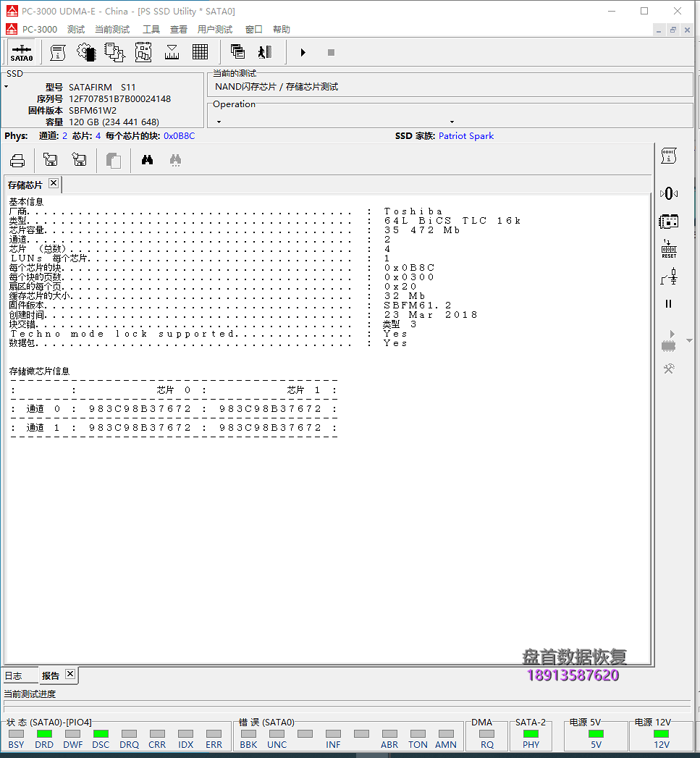Click the greyed chip arrow icon
700x758 pixels.
pos(669,341)
